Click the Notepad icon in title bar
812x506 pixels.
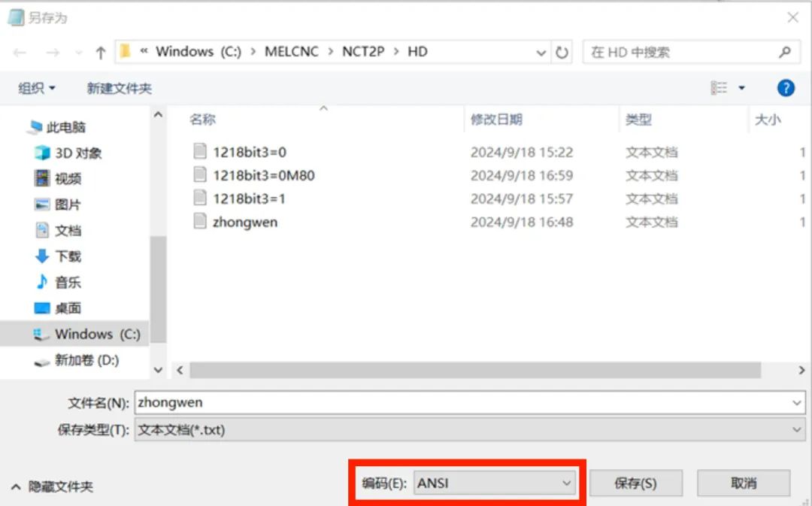[16, 17]
